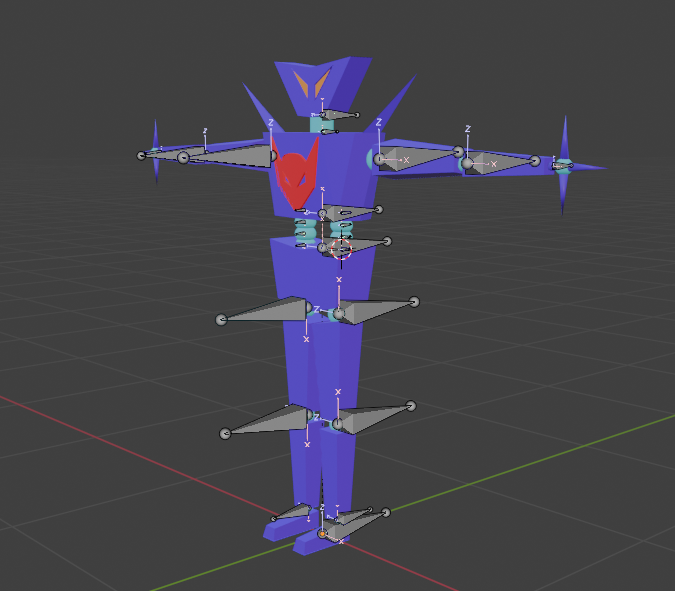Viewport: 675px width, 591px height.
Task: Select the screen-left foot bone
Action: (293, 512)
